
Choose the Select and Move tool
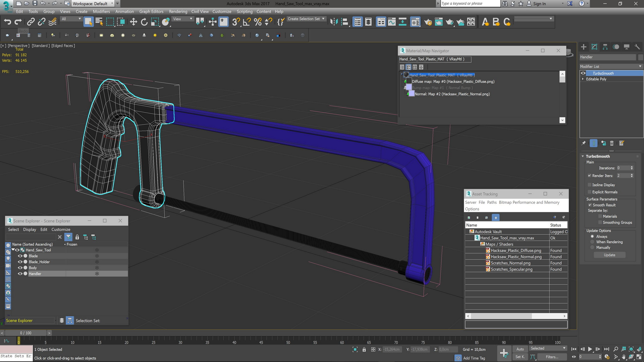click(133, 22)
